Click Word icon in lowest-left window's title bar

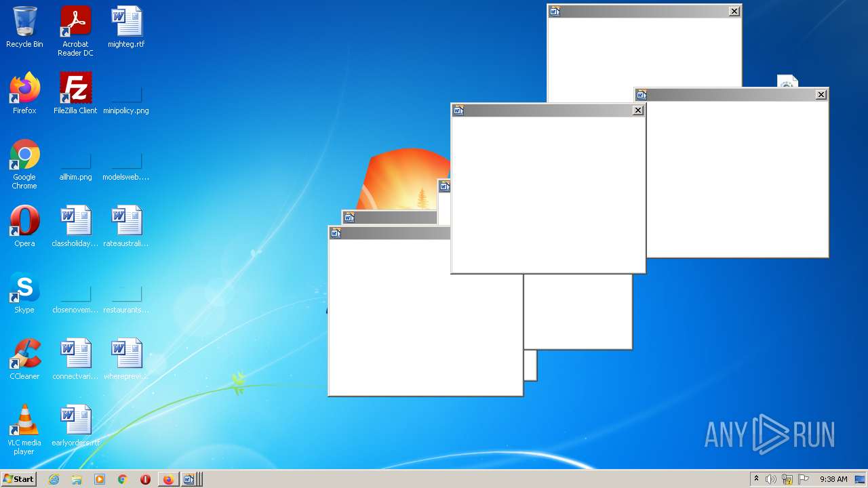point(335,233)
